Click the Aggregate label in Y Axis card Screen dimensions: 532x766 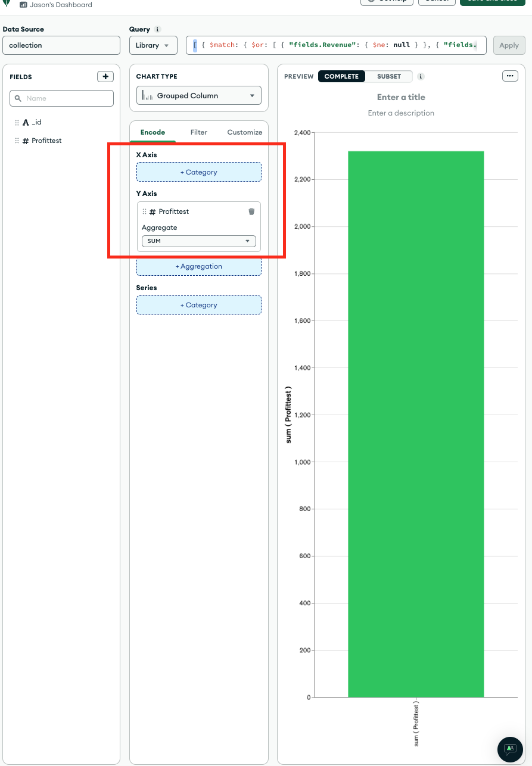pyautogui.click(x=160, y=228)
